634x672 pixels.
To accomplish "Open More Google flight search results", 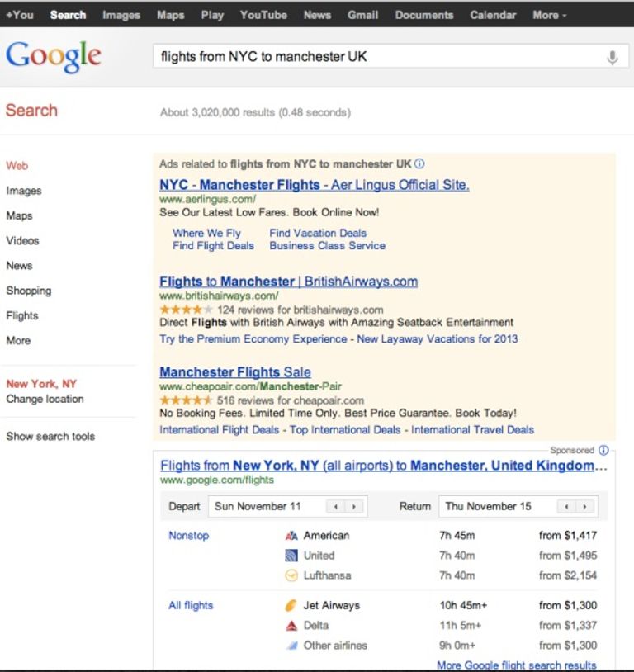I will pos(517,665).
